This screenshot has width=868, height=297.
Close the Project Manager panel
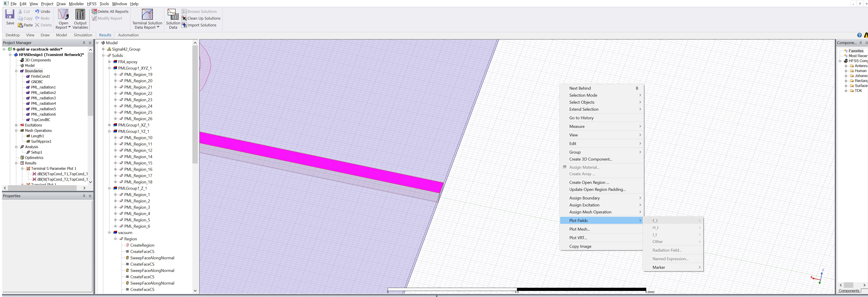pyautogui.click(x=90, y=43)
